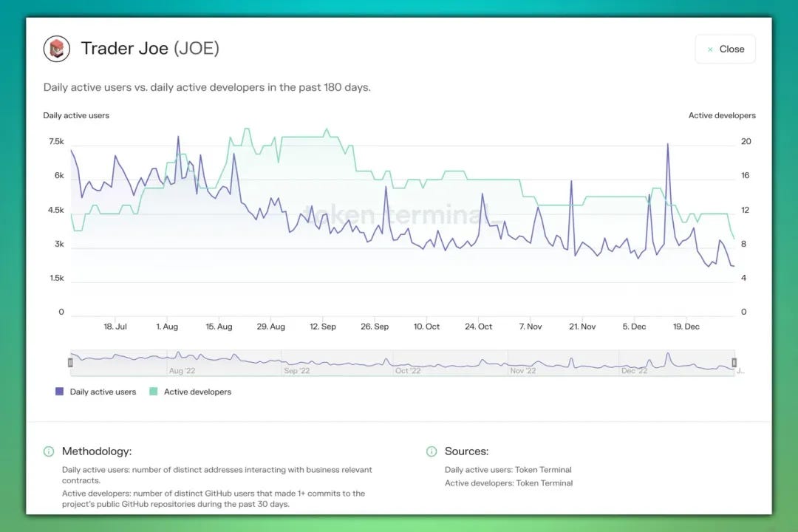
Task: Grab the right range navigator handle
Action: (x=734, y=363)
